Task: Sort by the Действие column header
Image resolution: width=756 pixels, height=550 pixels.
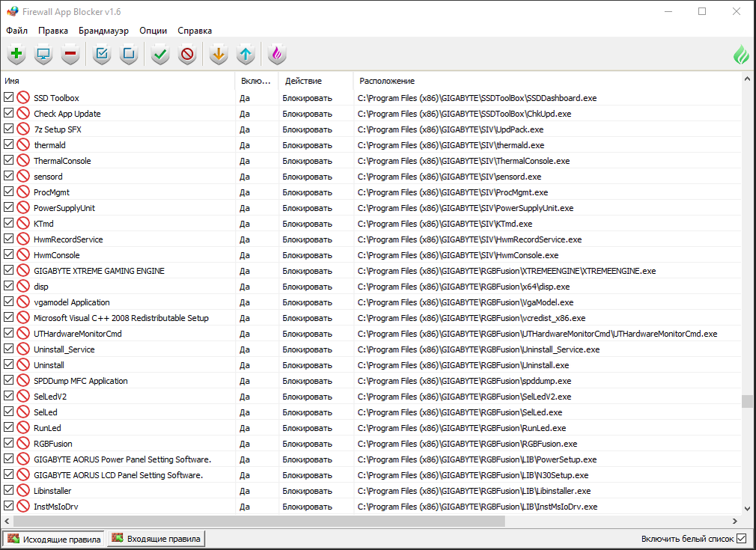Action: pos(316,81)
